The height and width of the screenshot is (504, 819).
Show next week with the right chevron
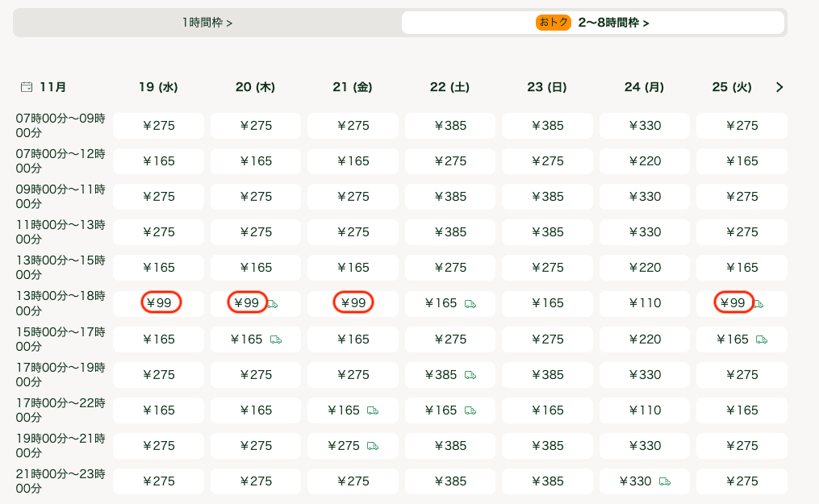779,87
